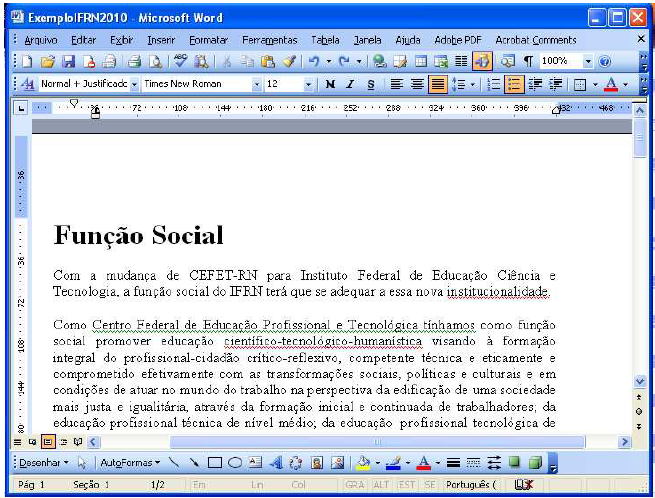Viewport: 655px width, 498px height.
Task: Open the AutoFormas dropdown menu
Action: point(130,462)
